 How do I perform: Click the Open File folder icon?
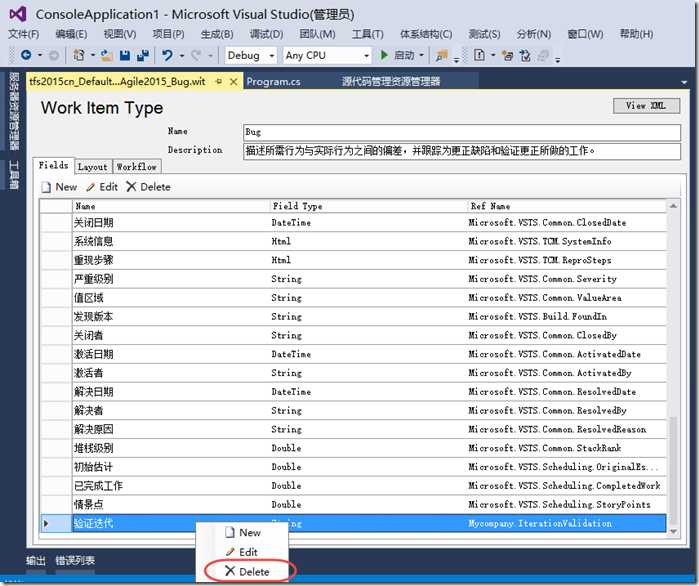pyautogui.click(x=107, y=55)
